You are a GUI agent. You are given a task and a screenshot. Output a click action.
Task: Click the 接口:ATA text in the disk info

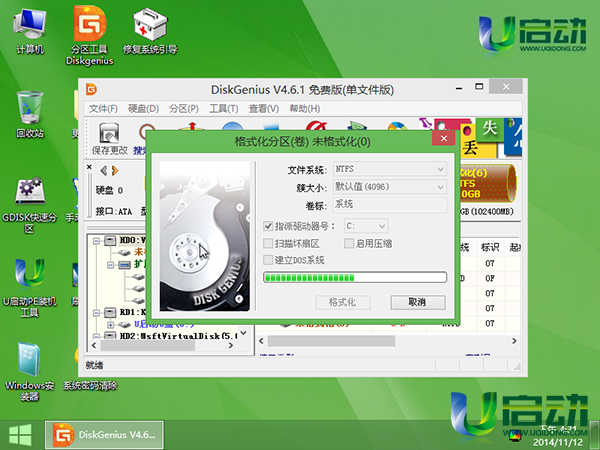point(114,211)
